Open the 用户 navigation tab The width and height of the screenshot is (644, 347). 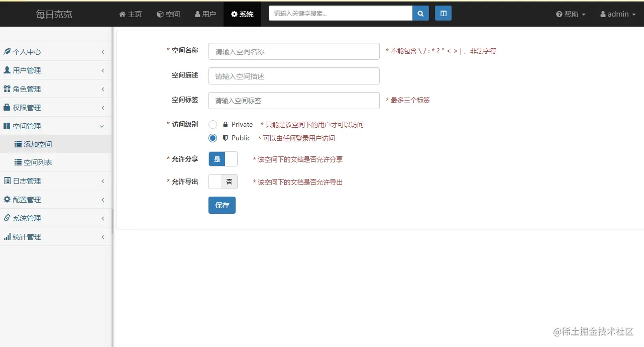(205, 14)
